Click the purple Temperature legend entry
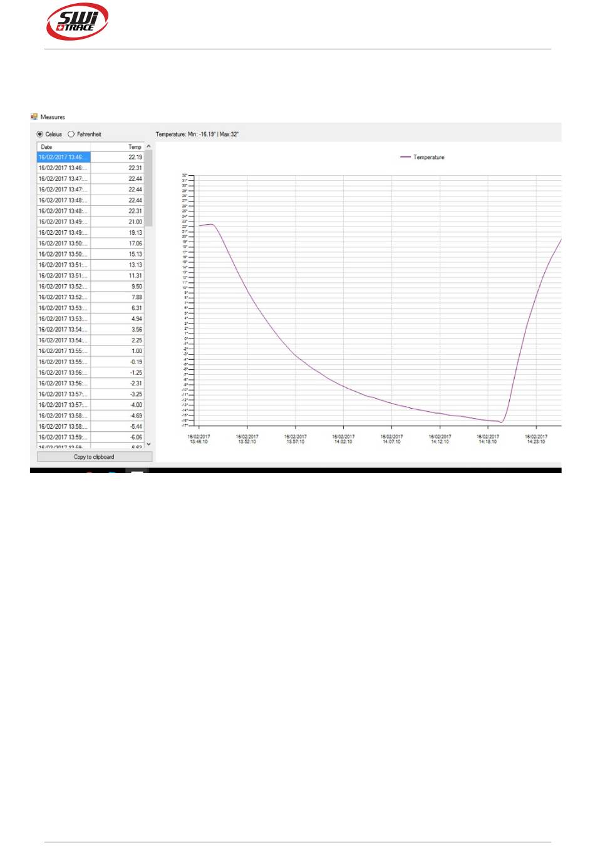Image resolution: width=595 pixels, height=868 pixels. [x=422, y=157]
